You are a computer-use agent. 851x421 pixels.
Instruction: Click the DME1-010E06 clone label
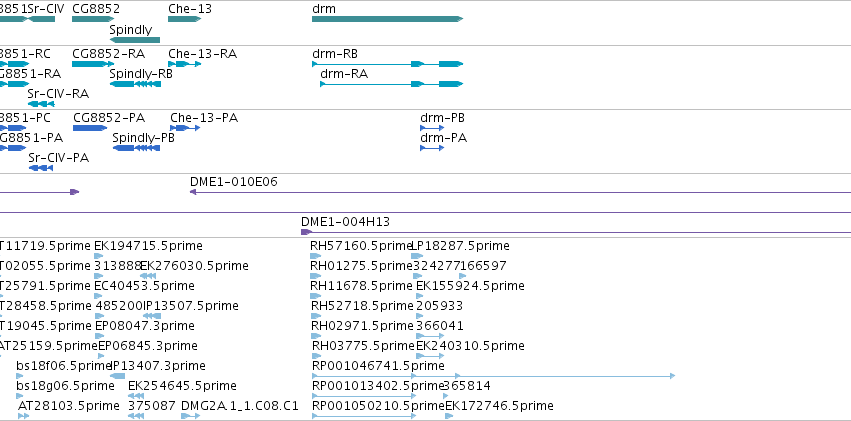coord(233,182)
